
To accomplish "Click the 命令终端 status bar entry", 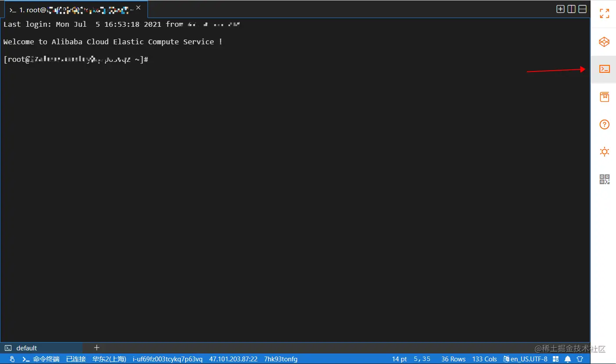I will (41, 359).
